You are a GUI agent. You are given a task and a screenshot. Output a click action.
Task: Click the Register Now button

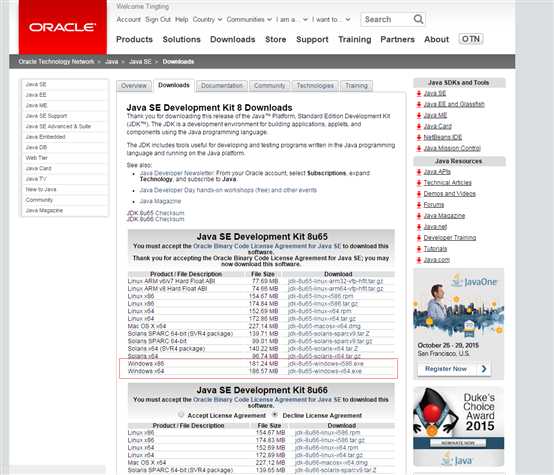click(454, 369)
